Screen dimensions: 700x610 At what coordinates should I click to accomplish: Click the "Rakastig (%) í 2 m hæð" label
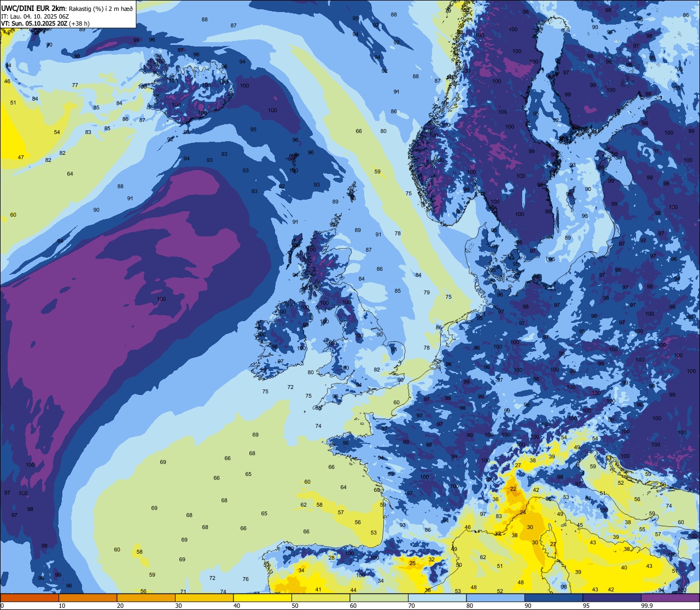coord(100,8)
